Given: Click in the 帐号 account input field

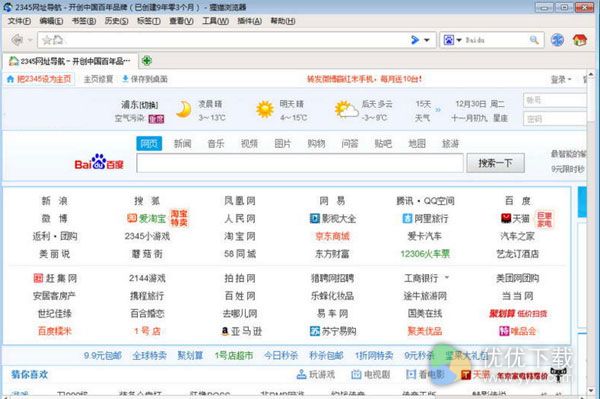Looking at the screenshot, I should click(554, 100).
